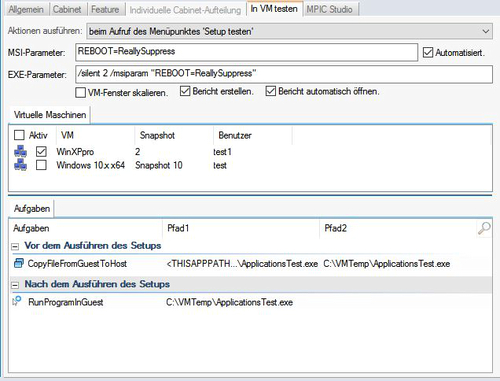The height and width of the screenshot is (381, 500).
Task: Toggle the Automatisiert checkbox
Action: [428, 52]
